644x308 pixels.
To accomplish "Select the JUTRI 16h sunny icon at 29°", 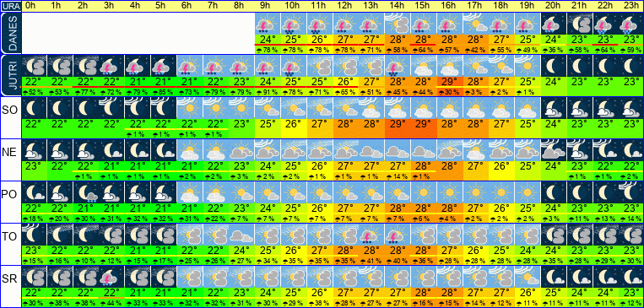I will (x=449, y=65).
